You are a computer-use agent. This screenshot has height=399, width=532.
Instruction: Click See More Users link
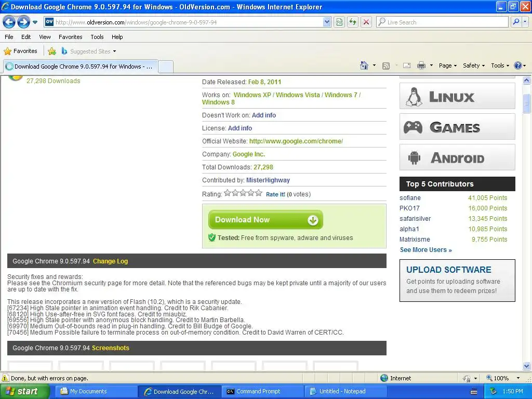tap(426, 250)
